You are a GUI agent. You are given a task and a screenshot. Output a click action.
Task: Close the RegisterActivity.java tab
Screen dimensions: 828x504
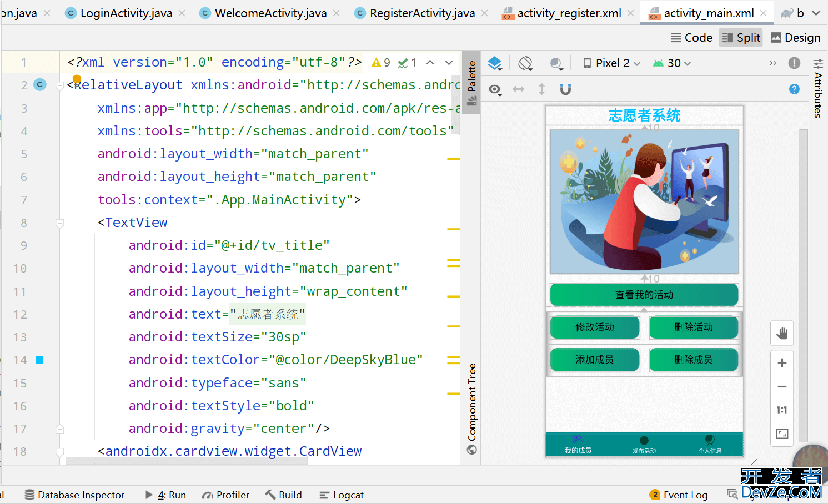tap(485, 13)
